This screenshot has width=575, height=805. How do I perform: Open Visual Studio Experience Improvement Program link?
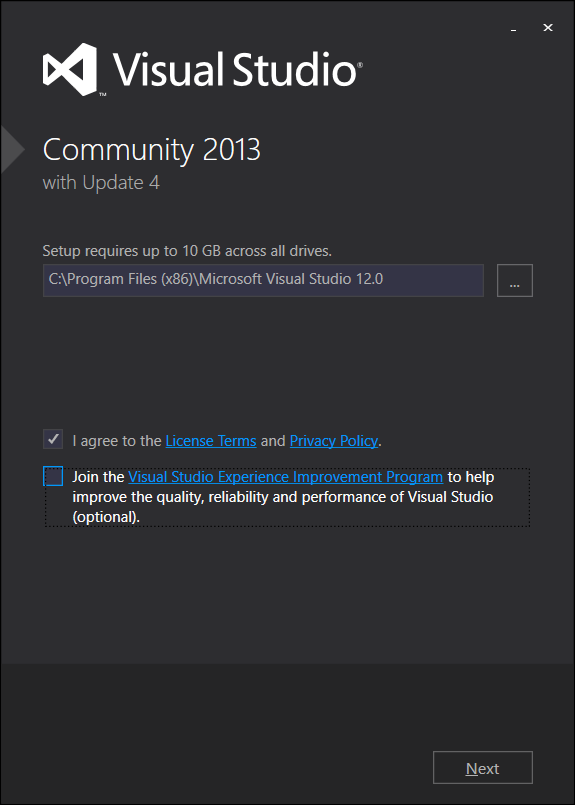pos(285,477)
